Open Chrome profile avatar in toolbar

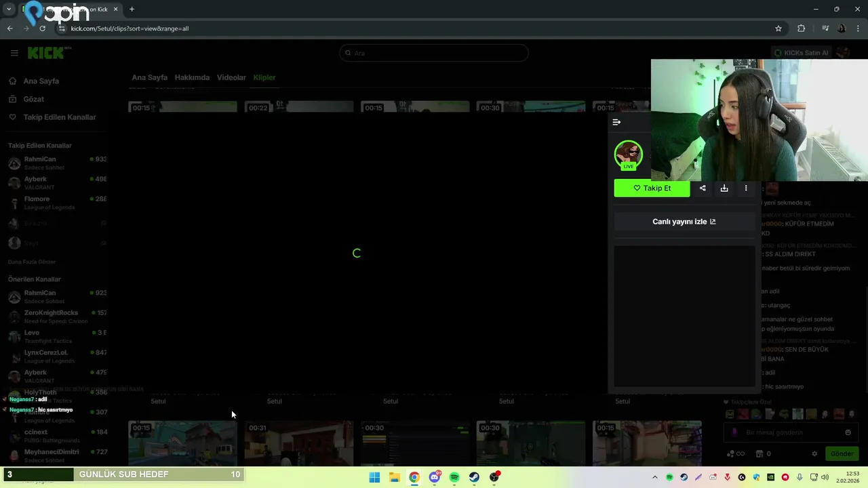pos(842,28)
